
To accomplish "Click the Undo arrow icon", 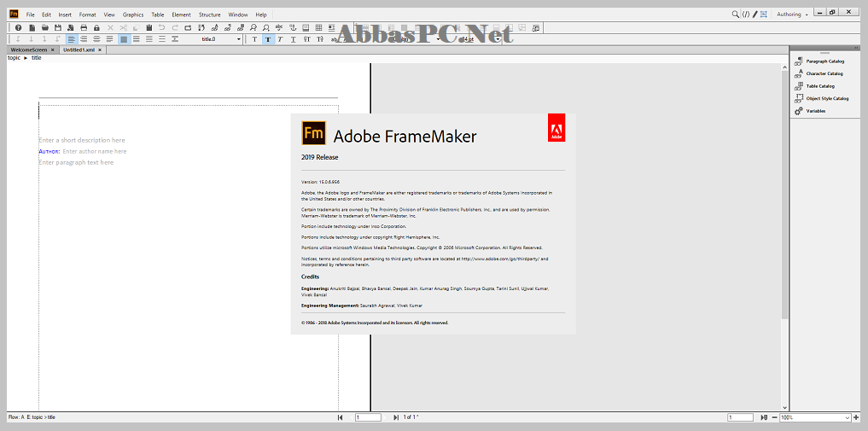I will point(161,27).
